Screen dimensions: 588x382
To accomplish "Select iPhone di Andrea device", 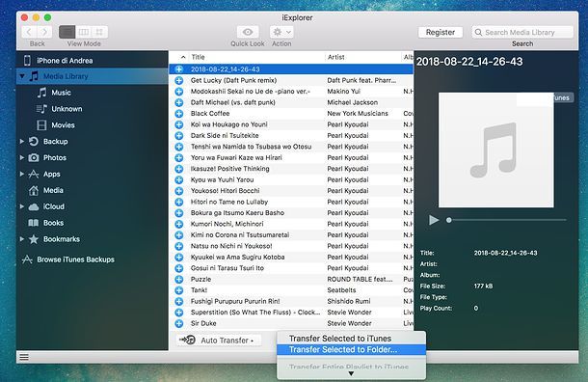I will pos(65,61).
